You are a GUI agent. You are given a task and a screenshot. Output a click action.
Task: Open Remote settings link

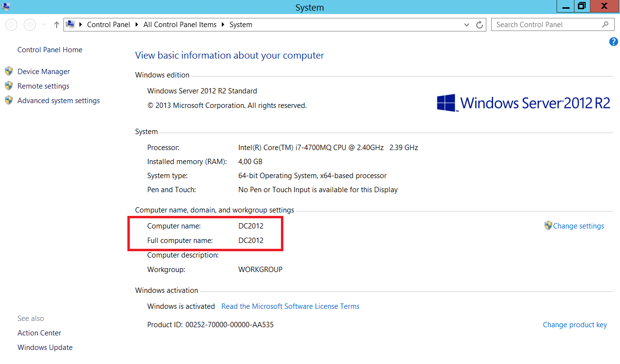(x=44, y=86)
